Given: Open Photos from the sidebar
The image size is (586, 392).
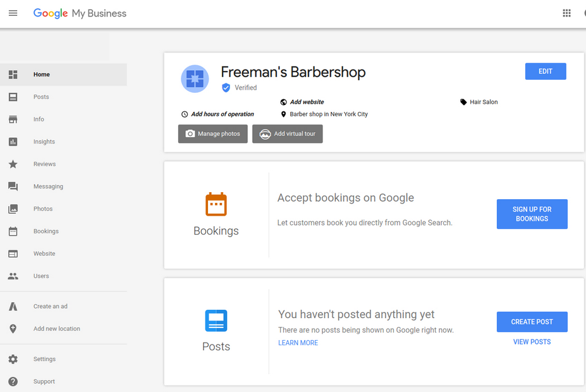Looking at the screenshot, I should click(43, 209).
